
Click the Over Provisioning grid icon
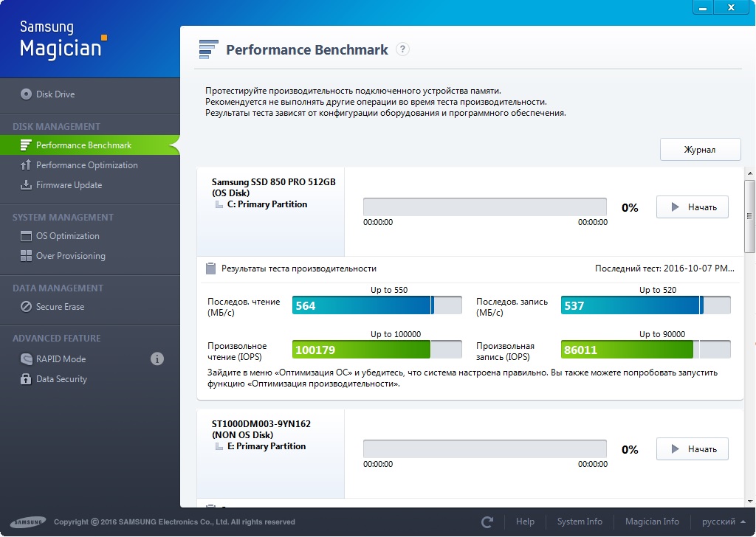pos(26,256)
